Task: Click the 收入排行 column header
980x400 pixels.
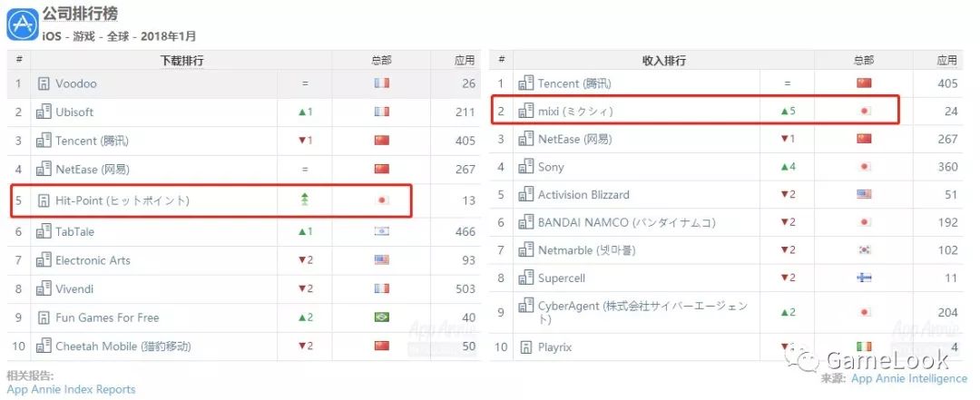Action: point(663,61)
